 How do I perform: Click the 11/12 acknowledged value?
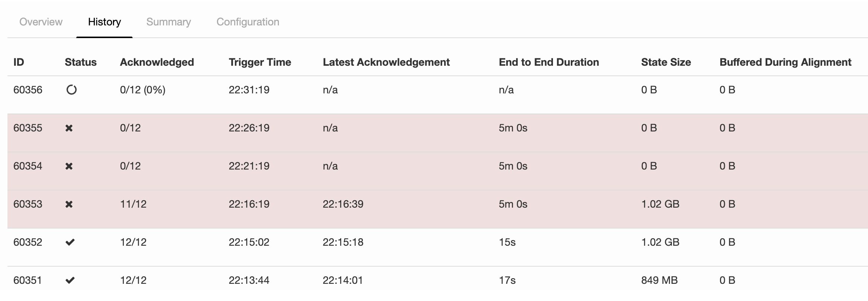point(133,204)
